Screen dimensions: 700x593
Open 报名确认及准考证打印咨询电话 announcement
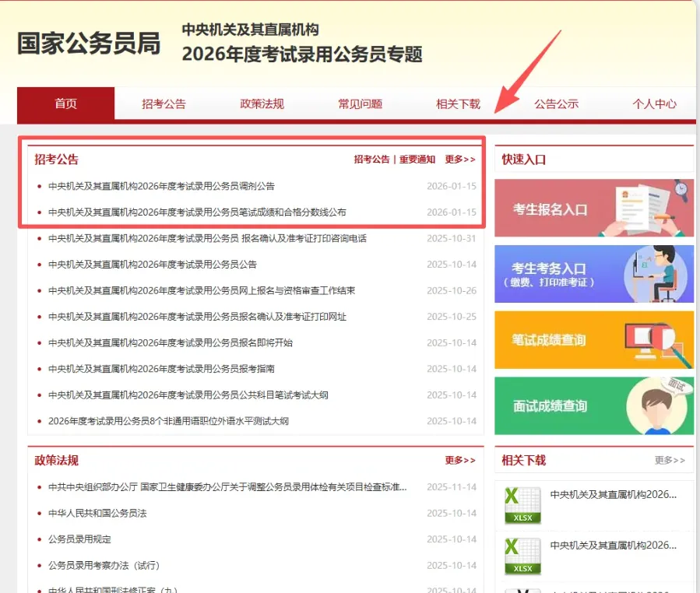(207, 238)
